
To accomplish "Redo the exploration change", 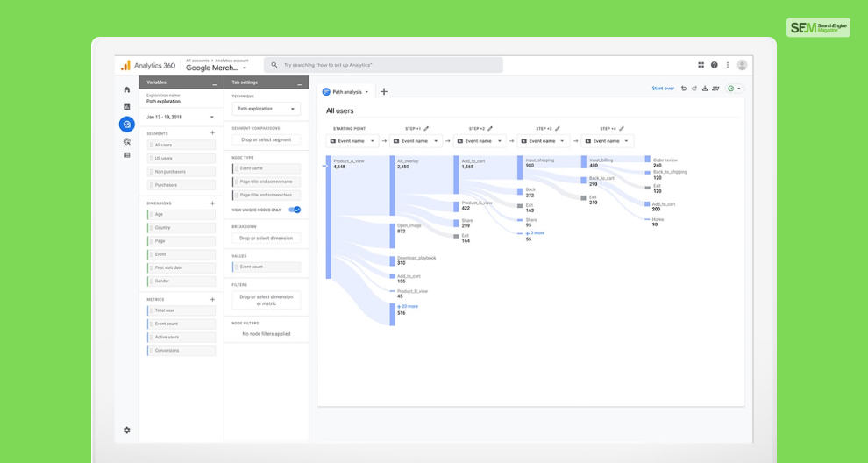I will click(x=694, y=89).
